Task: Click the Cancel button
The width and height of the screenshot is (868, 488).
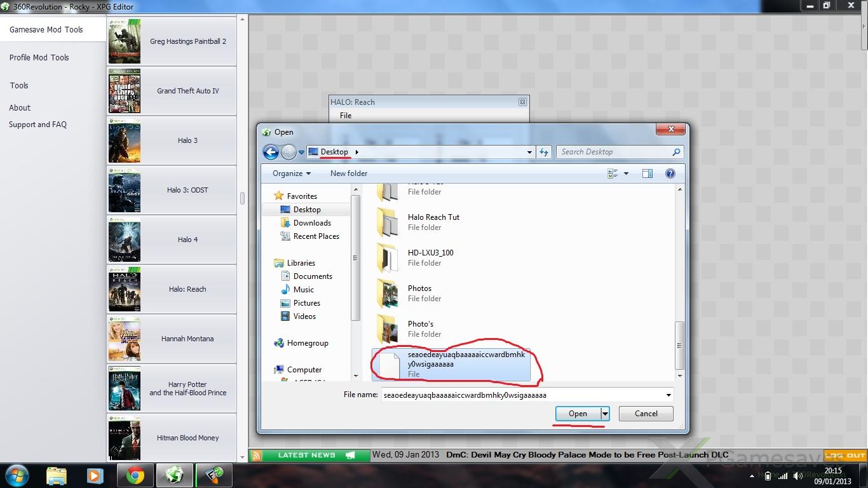Action: [x=646, y=414]
